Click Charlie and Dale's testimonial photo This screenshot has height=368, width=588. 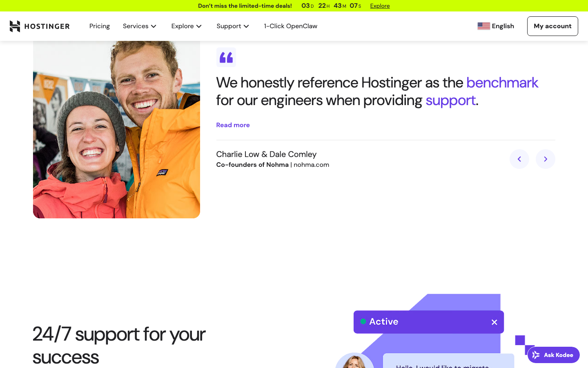116,129
